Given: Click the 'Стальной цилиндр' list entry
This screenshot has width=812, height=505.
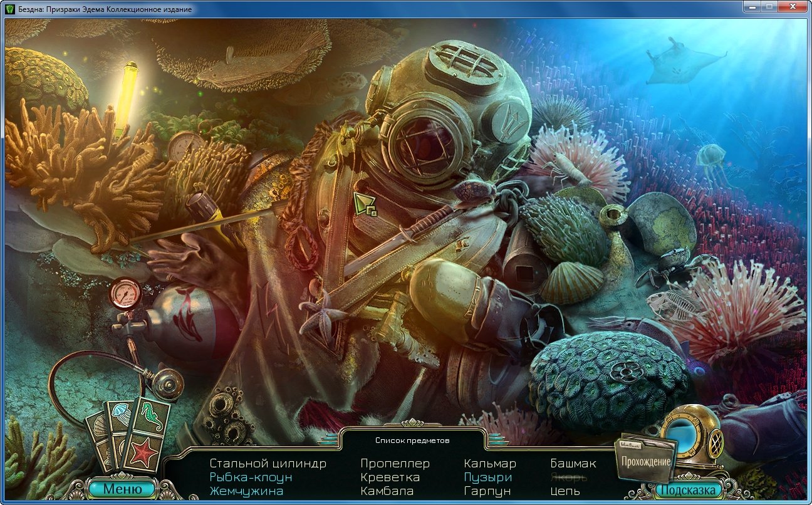Looking at the screenshot, I should click(x=268, y=464).
